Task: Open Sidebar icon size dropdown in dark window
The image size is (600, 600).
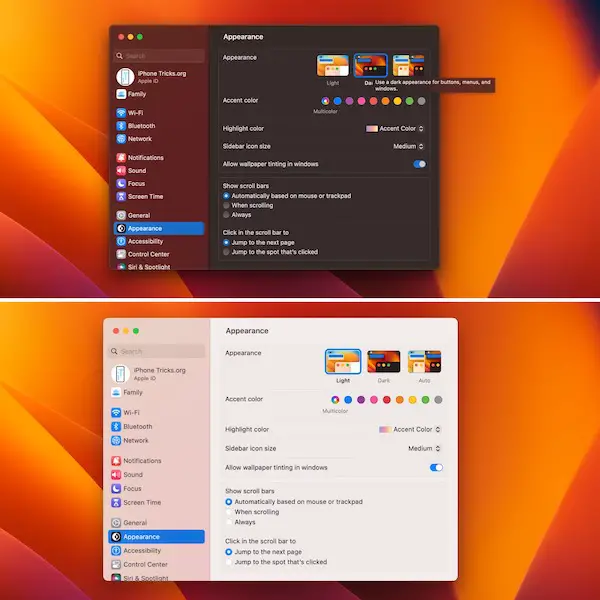Action: point(408,146)
